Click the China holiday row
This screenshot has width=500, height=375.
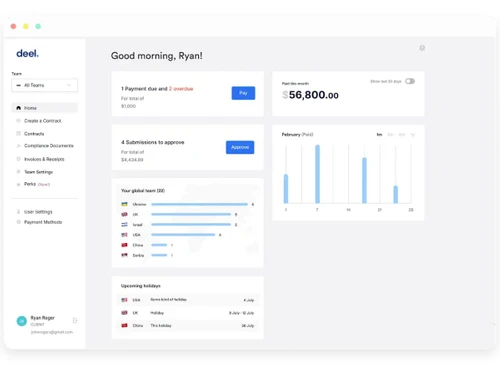pos(188,326)
